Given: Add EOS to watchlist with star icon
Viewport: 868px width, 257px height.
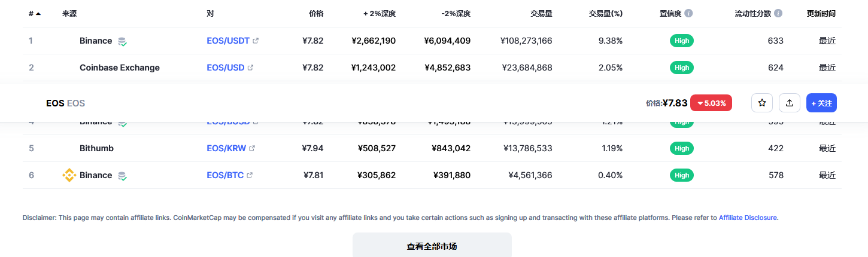Looking at the screenshot, I should pyautogui.click(x=762, y=103).
